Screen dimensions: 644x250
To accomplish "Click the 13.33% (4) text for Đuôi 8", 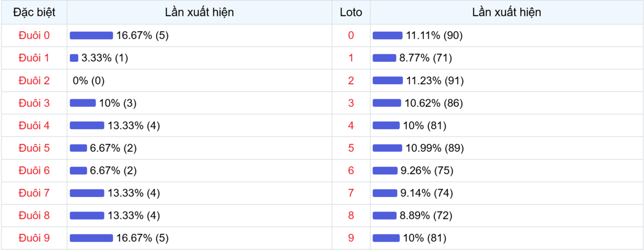I will (134, 215).
